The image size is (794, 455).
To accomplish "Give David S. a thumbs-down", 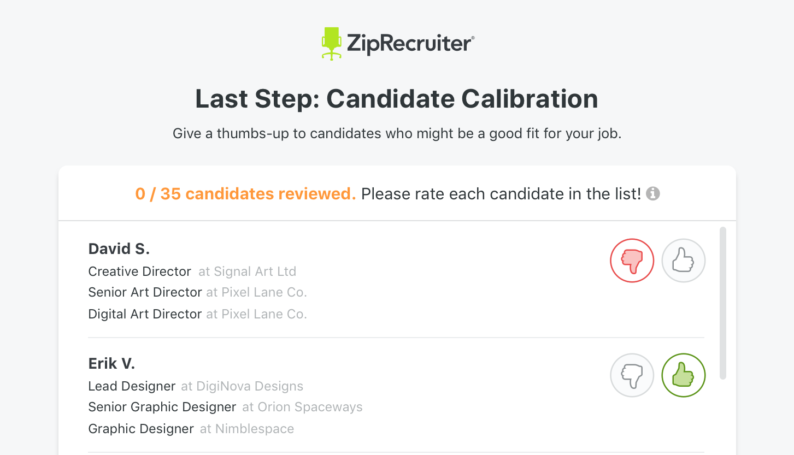I will pyautogui.click(x=632, y=261).
